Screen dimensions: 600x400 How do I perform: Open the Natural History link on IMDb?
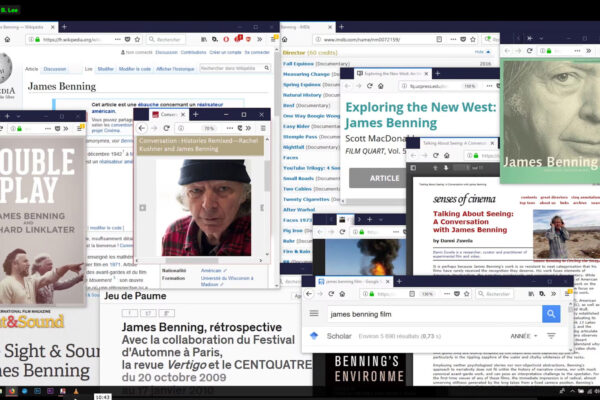[302, 95]
